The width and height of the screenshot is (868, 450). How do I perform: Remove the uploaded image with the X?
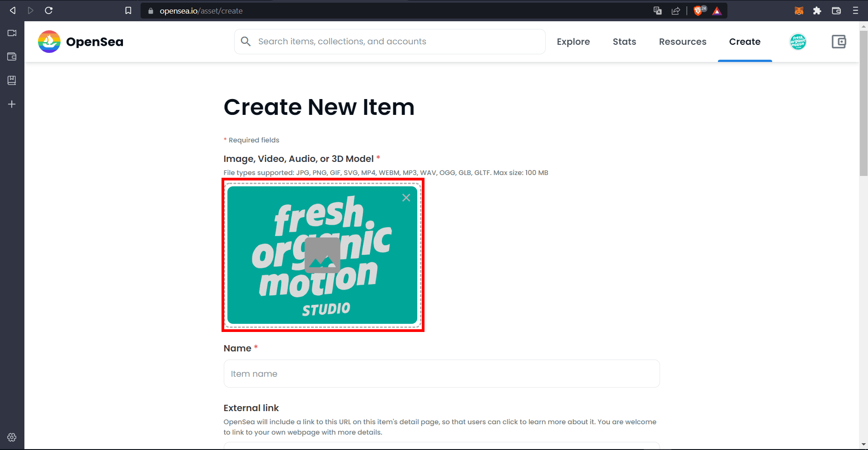(406, 198)
